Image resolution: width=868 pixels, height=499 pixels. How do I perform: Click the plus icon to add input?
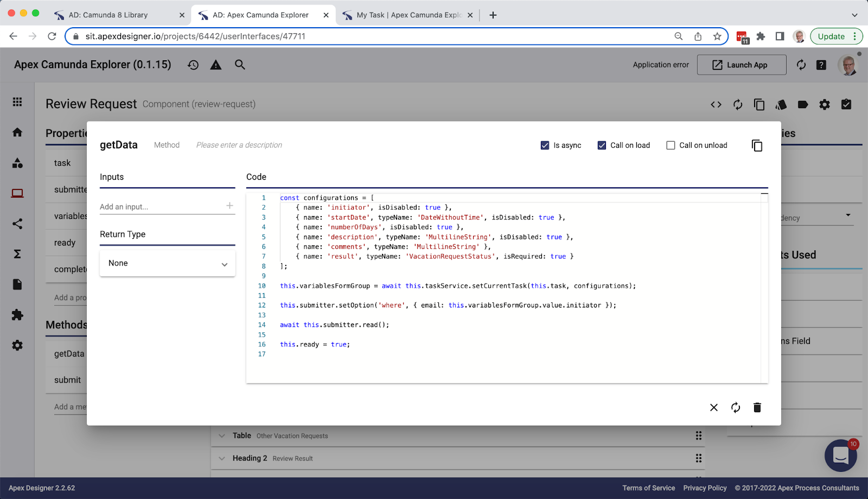pos(229,206)
